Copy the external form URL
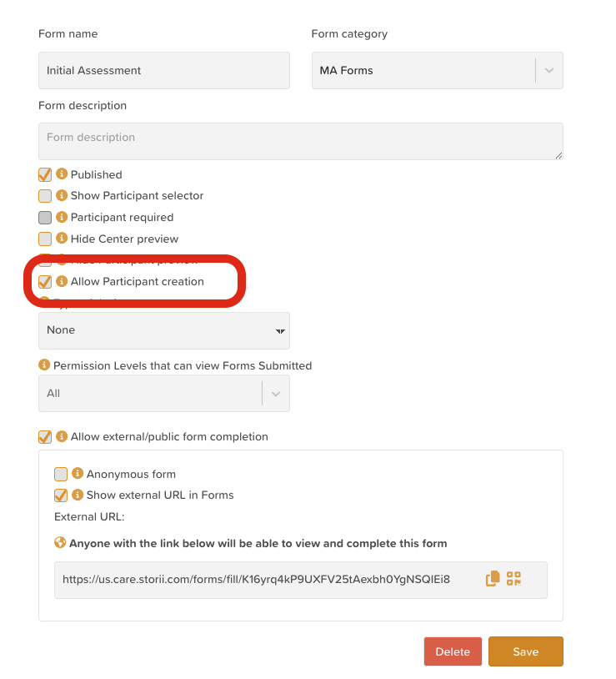The image size is (616, 679). [x=493, y=578]
